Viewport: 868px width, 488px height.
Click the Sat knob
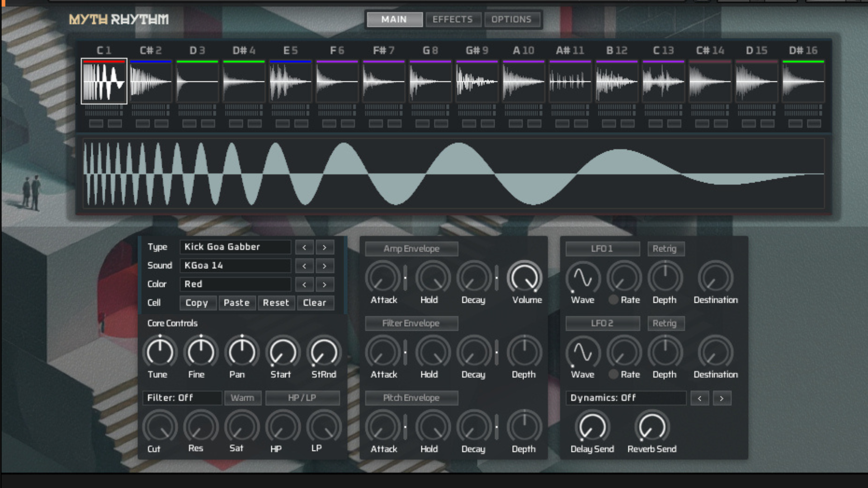pyautogui.click(x=242, y=427)
